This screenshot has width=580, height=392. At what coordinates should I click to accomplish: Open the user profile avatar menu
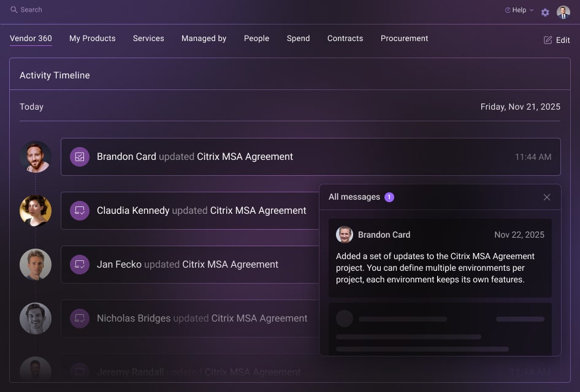[x=563, y=12]
